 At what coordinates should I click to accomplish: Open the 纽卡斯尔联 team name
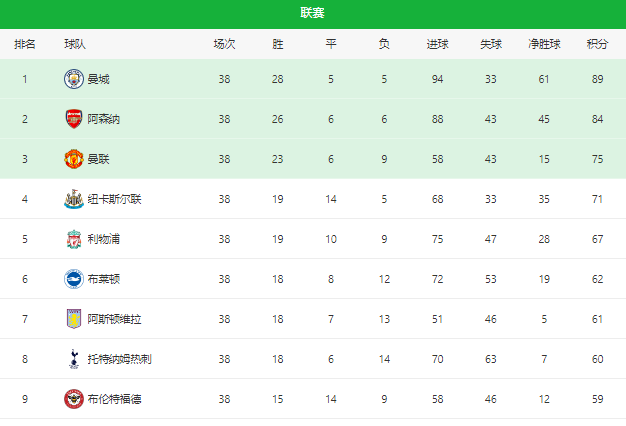pos(115,199)
